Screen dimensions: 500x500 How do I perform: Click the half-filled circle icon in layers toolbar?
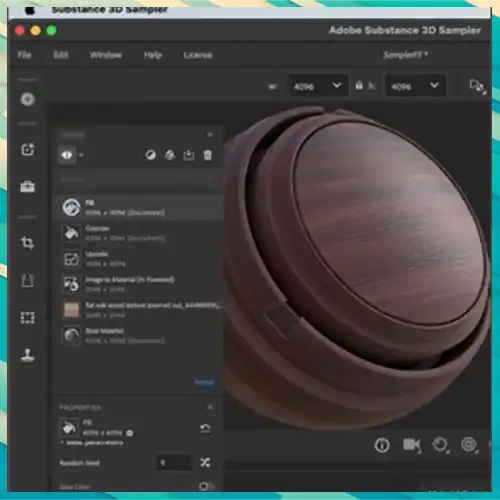point(150,155)
